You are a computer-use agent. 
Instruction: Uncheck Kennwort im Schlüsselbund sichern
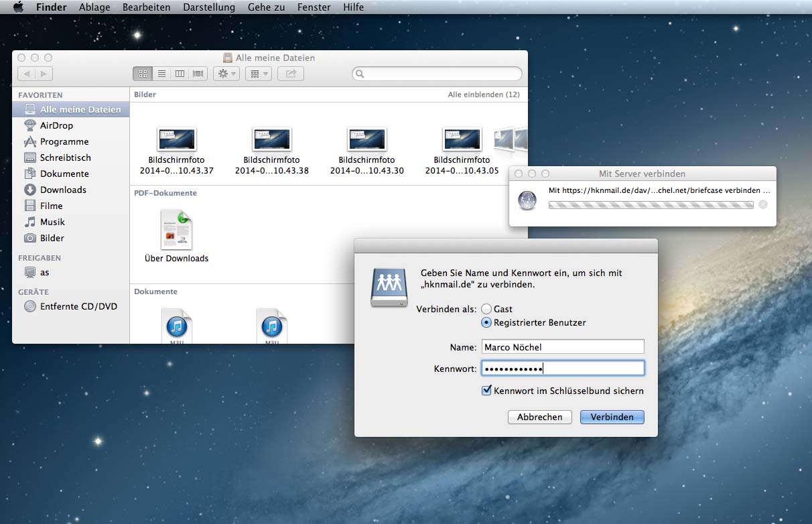coord(487,391)
